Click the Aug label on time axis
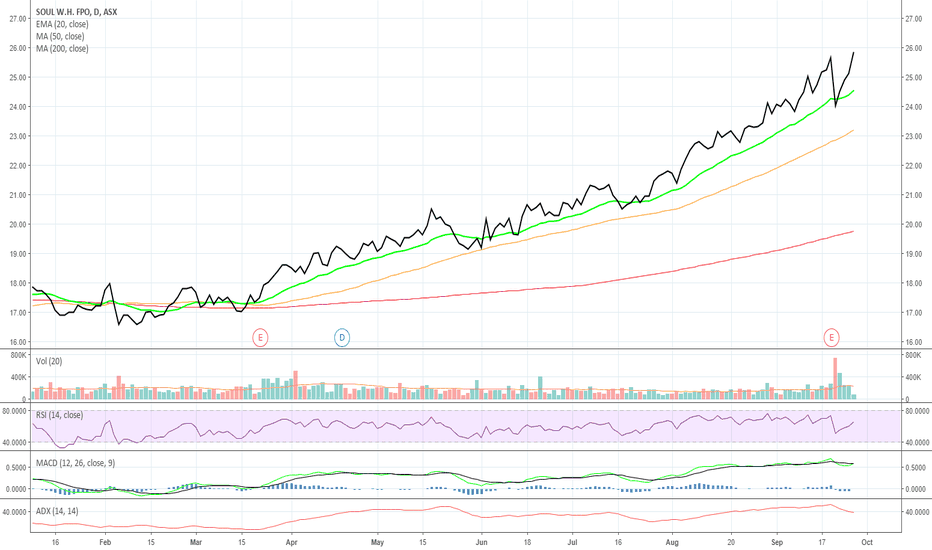Viewport: 932px width, 550px height. [672, 542]
